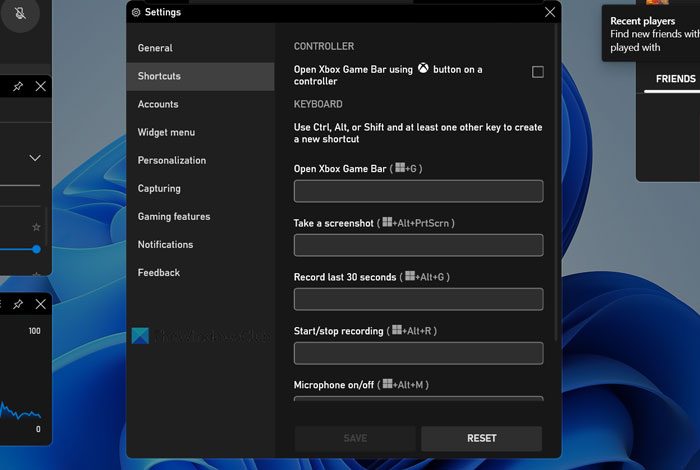Click Take a screenshot shortcut field
Screen dimensions: 700x470
click(418, 245)
